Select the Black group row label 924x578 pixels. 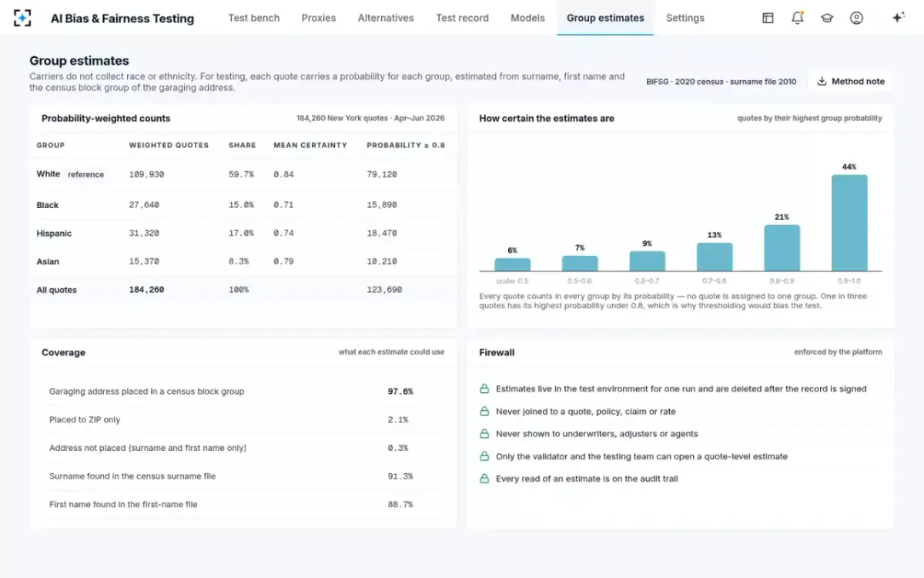[x=48, y=205]
